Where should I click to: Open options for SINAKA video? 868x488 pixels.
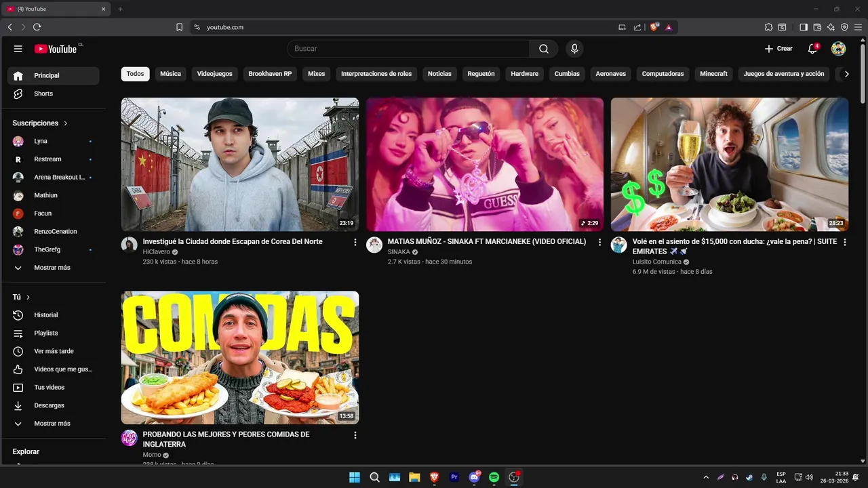click(x=599, y=242)
